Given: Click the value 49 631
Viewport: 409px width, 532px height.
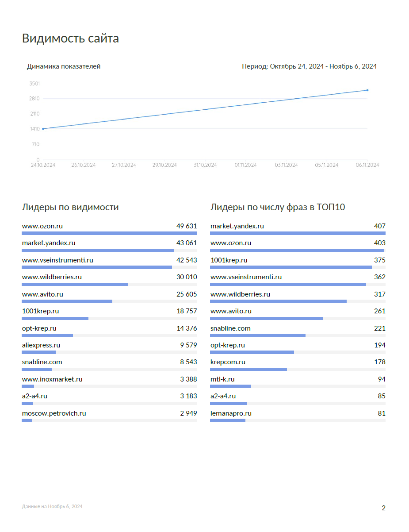Looking at the screenshot, I should [x=187, y=226].
